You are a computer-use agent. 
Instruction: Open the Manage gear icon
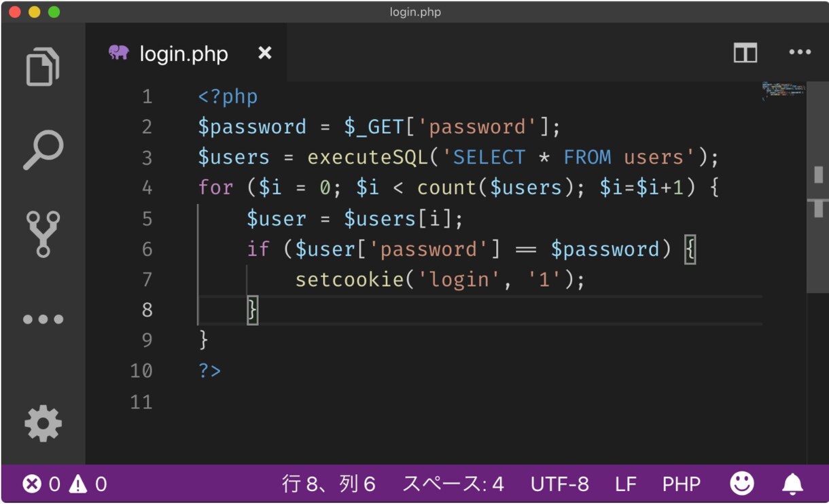(x=43, y=424)
